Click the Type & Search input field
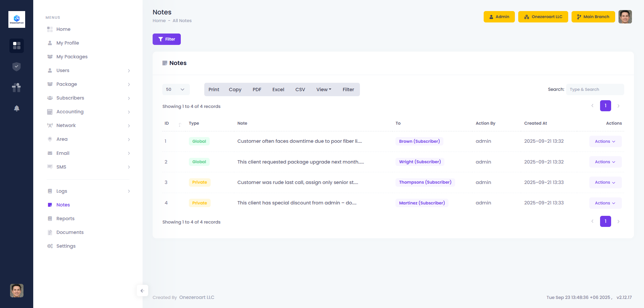Screen dimensions: 644x308 (x=595, y=89)
